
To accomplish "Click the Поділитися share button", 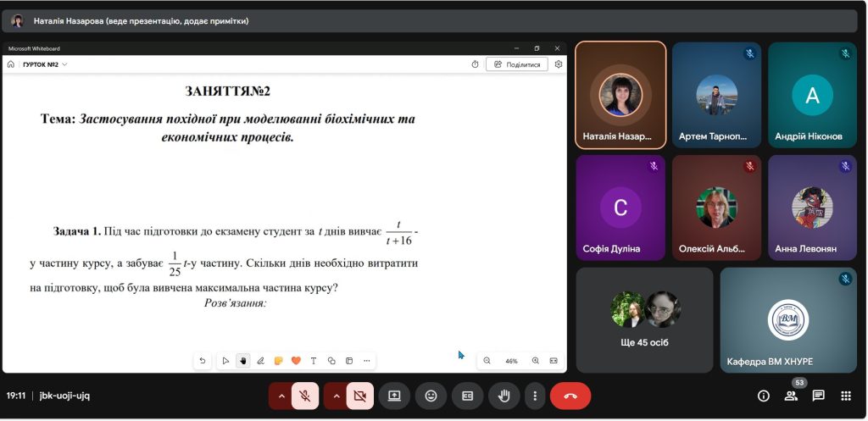I will 517,64.
